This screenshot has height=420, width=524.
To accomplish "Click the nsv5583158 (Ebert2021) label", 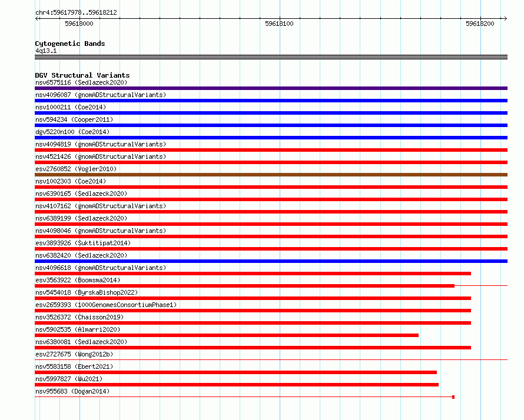I will tap(74, 366).
